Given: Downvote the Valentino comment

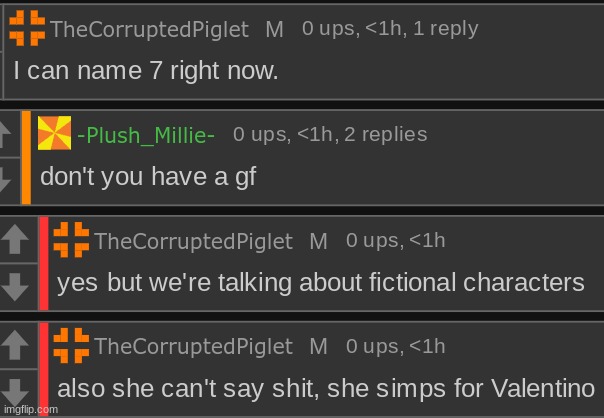Looking at the screenshot, I should click(15, 392).
